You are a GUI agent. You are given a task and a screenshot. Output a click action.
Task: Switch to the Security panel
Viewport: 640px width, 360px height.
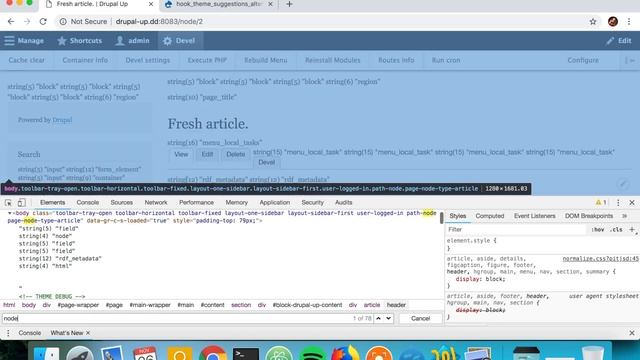click(313, 202)
